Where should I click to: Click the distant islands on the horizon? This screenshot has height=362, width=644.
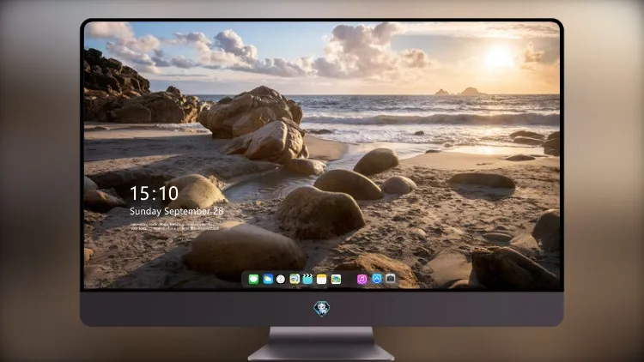point(459,91)
